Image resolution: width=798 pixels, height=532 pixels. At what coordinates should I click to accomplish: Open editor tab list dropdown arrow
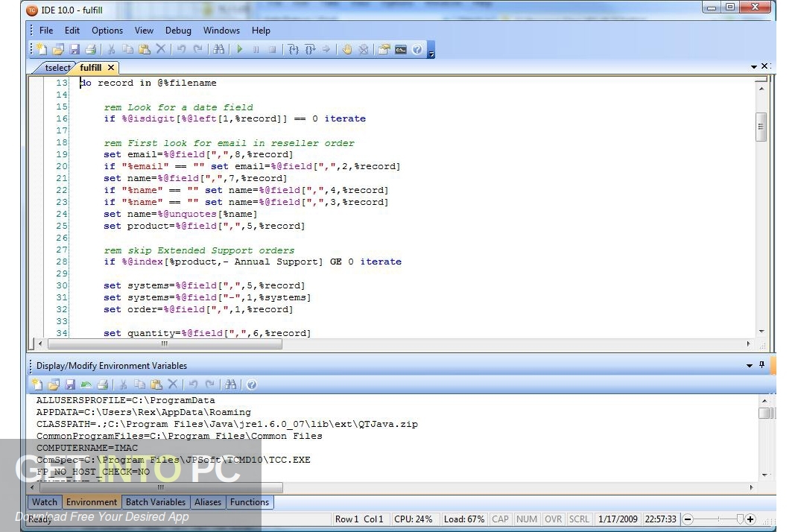754,67
